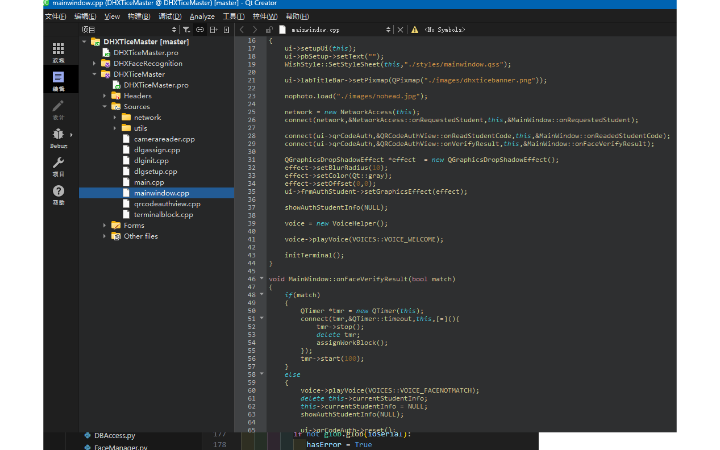
Task: Click the initTerminal(); code line
Action: pos(314,255)
